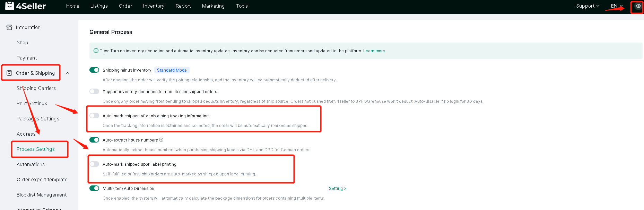Open the EN language dropdown
Image resolution: width=644 pixels, height=210 pixels.
pos(617,6)
